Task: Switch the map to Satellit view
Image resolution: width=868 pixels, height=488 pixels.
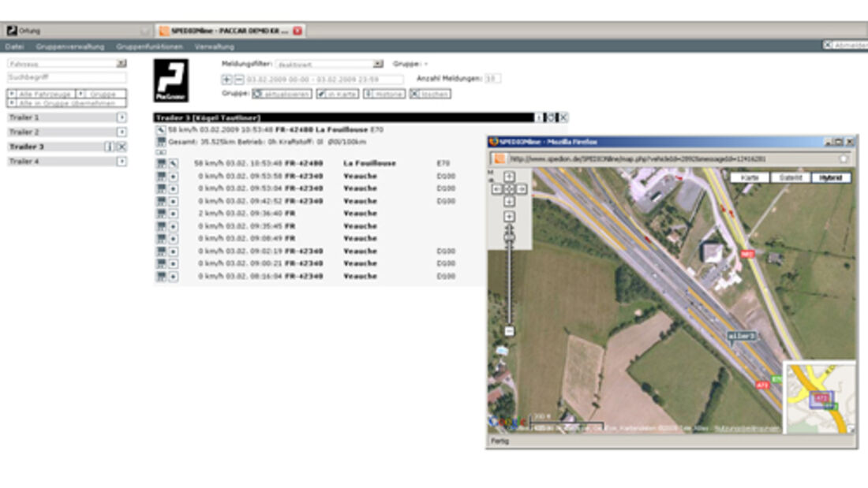Action: click(x=791, y=178)
